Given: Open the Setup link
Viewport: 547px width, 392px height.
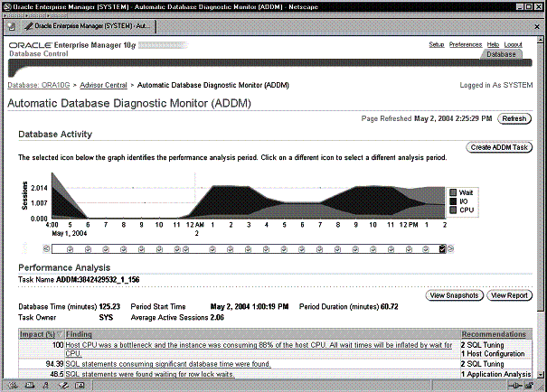Looking at the screenshot, I should point(437,44).
